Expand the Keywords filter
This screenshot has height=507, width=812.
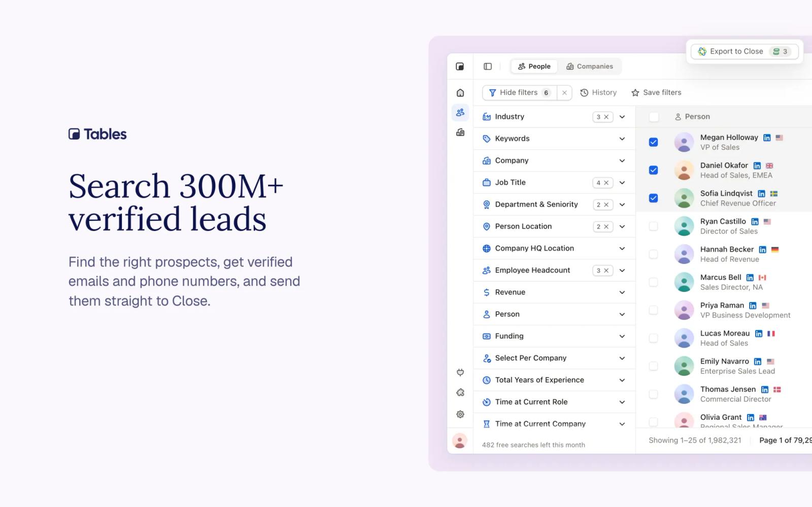(554, 139)
